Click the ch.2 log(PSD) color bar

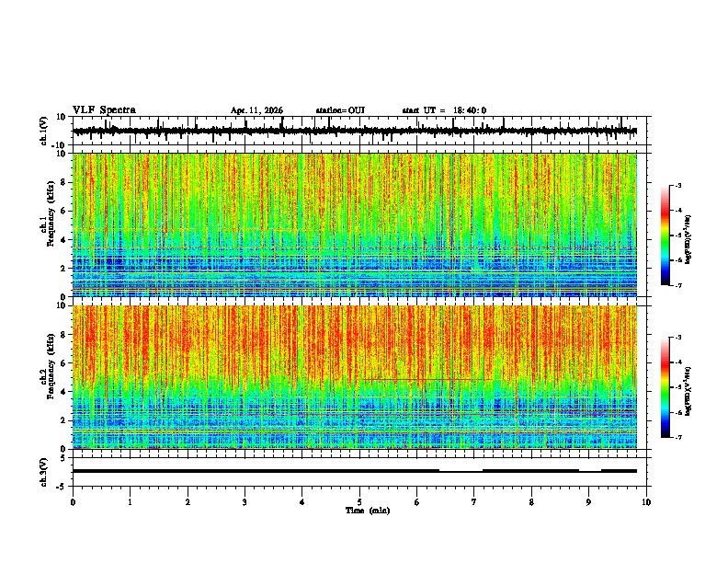click(x=665, y=387)
